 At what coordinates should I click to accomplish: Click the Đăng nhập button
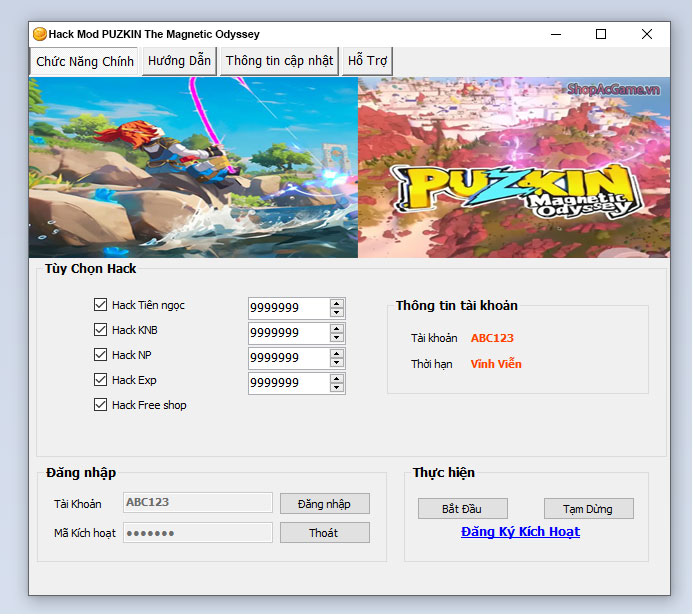pos(325,504)
